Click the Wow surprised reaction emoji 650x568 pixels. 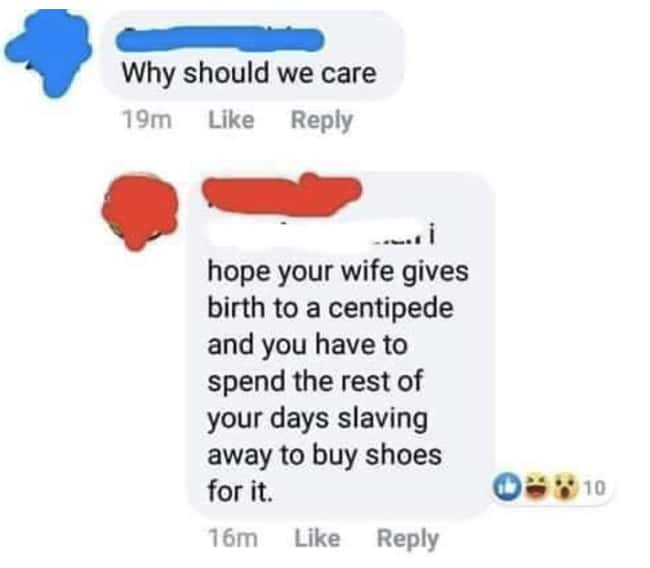point(566,487)
